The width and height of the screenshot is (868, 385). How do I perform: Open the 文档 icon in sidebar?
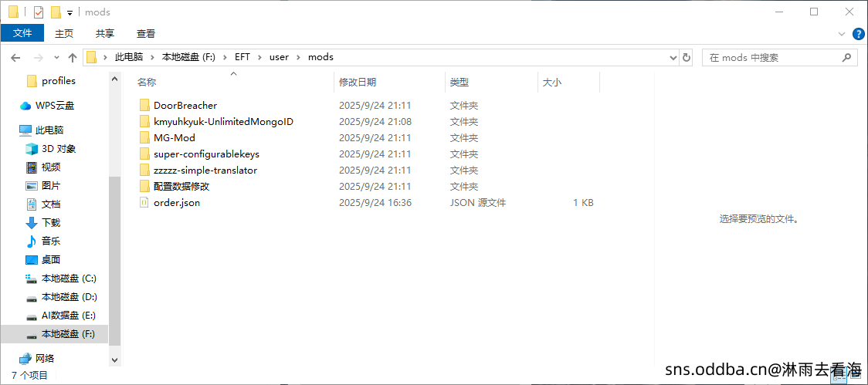32,204
